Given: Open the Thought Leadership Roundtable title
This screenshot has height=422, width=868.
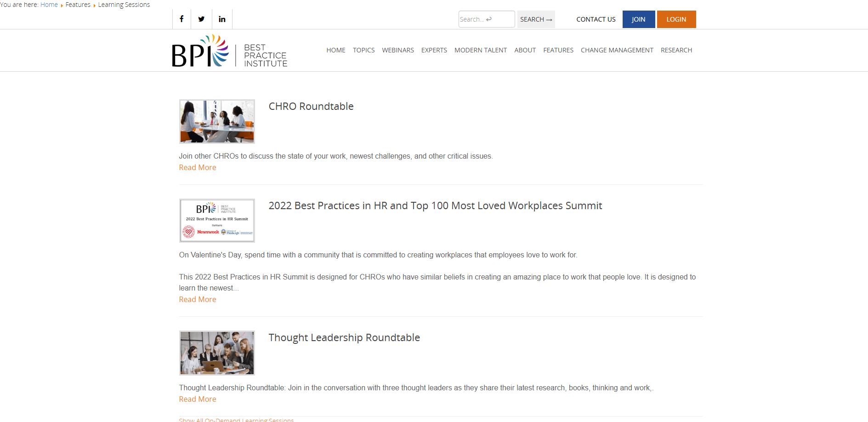Looking at the screenshot, I should point(344,337).
